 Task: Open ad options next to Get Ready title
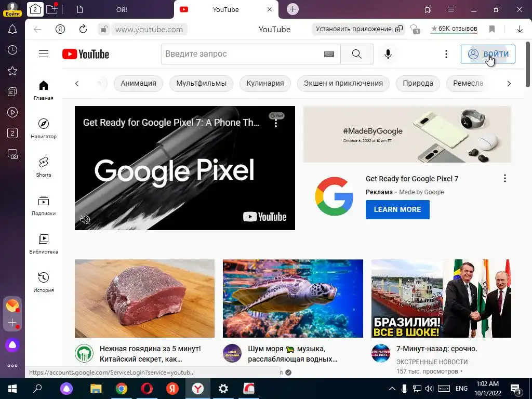(505, 179)
